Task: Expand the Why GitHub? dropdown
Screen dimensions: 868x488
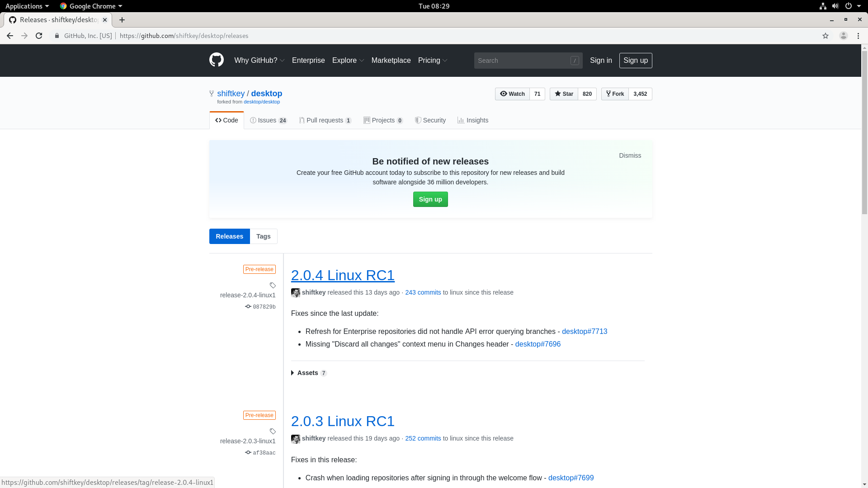Action: click(x=259, y=61)
